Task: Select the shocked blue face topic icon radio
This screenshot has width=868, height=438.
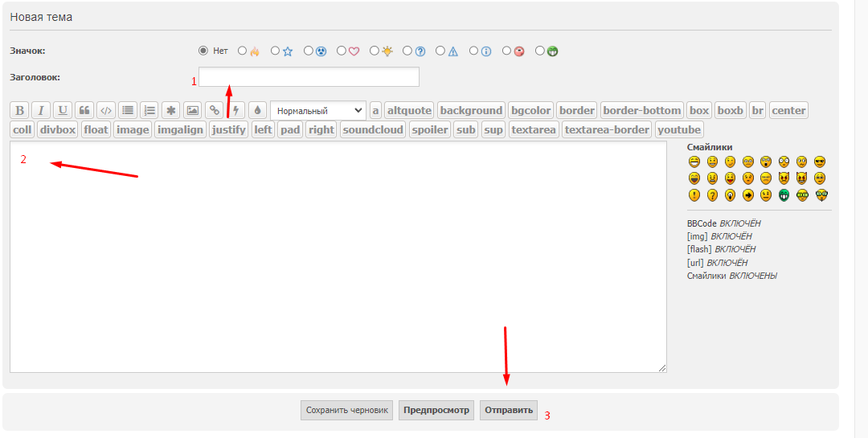Action: click(309, 51)
